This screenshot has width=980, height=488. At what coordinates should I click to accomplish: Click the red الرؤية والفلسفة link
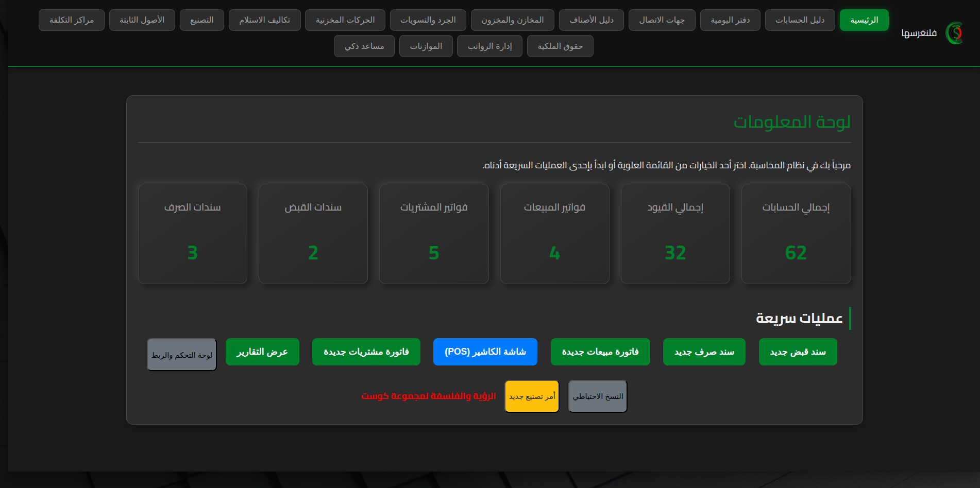coord(428,396)
